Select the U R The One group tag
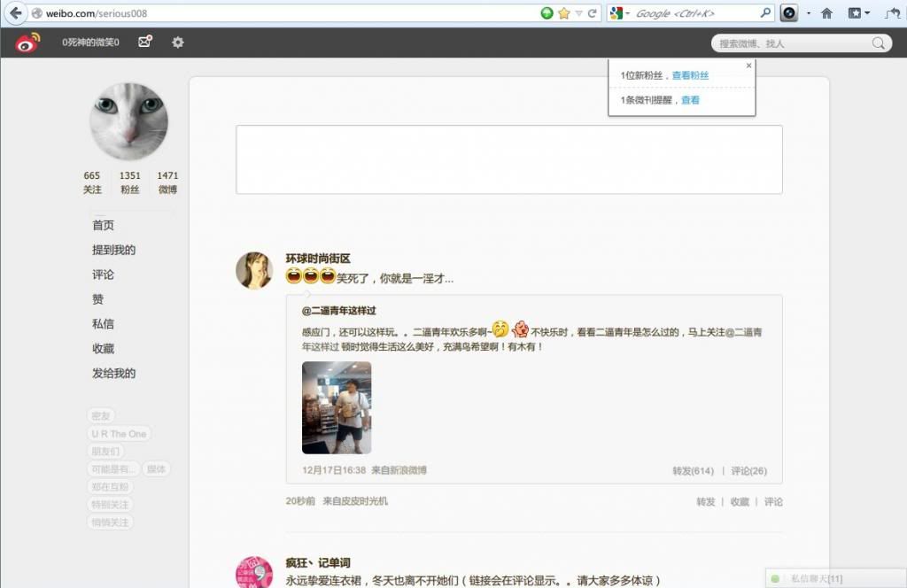The image size is (907, 588). point(119,434)
